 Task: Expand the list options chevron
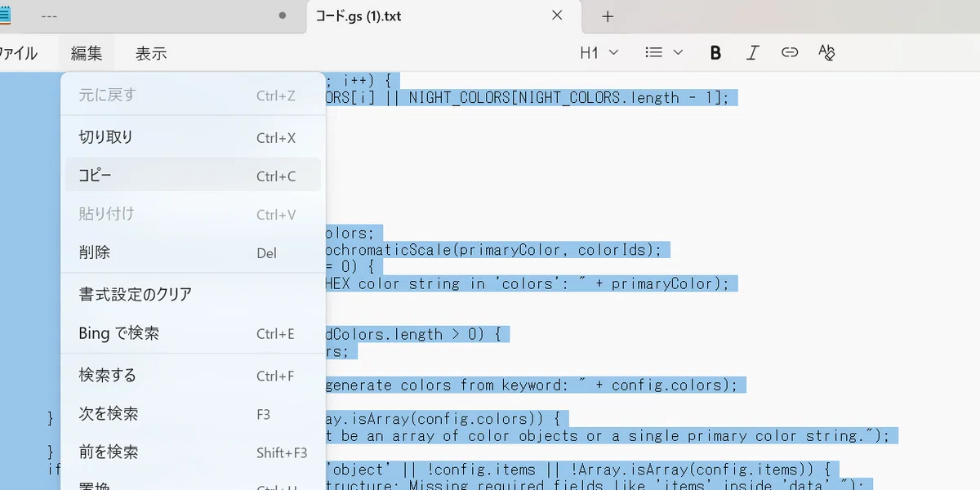[x=678, y=53]
